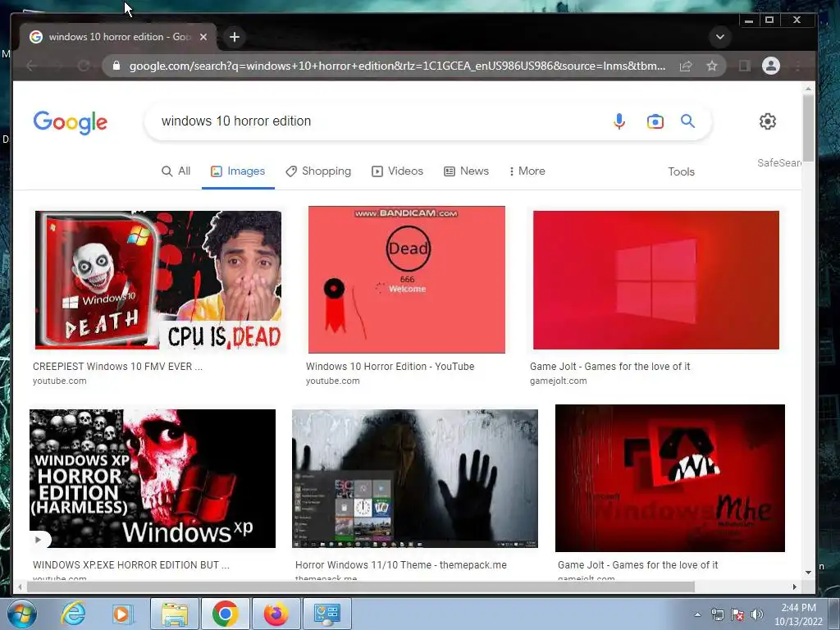Open Google Lens camera search
The height and width of the screenshot is (630, 840).
point(655,121)
